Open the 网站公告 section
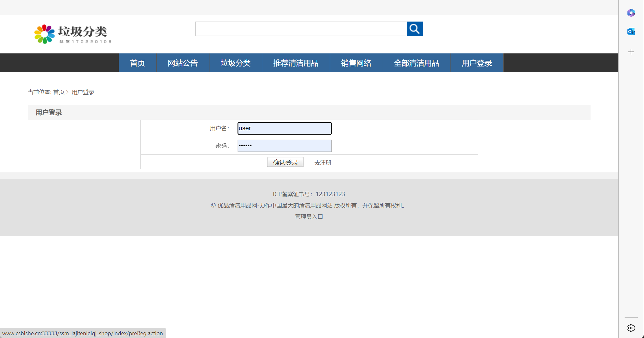644x338 pixels. pos(183,63)
